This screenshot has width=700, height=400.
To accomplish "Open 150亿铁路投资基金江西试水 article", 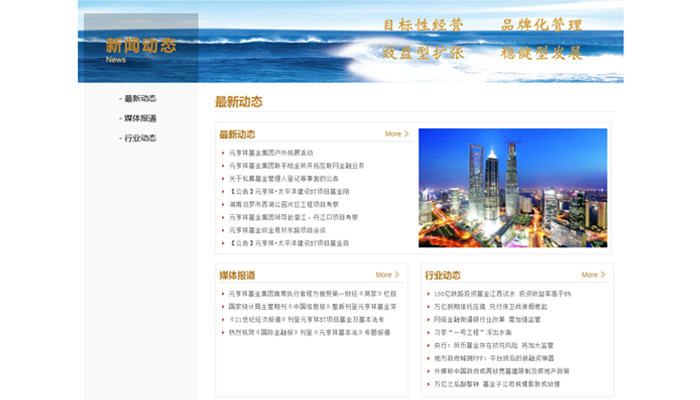I will click(502, 294).
